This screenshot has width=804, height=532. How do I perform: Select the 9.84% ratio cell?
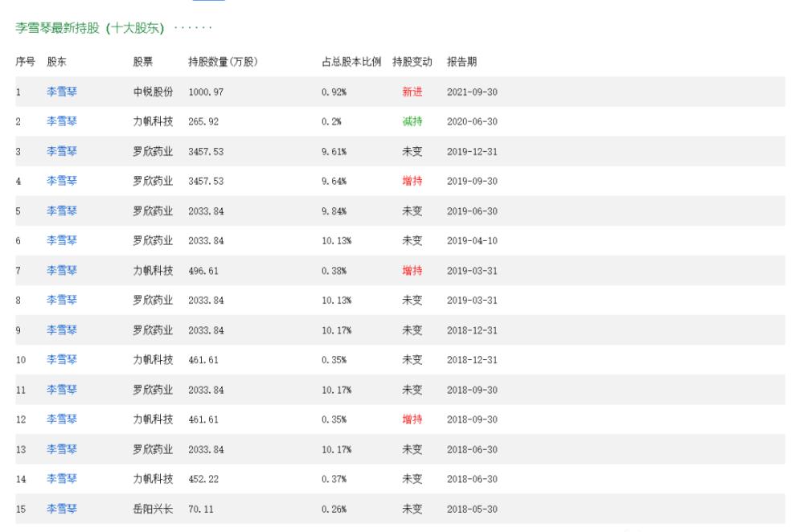pos(334,211)
